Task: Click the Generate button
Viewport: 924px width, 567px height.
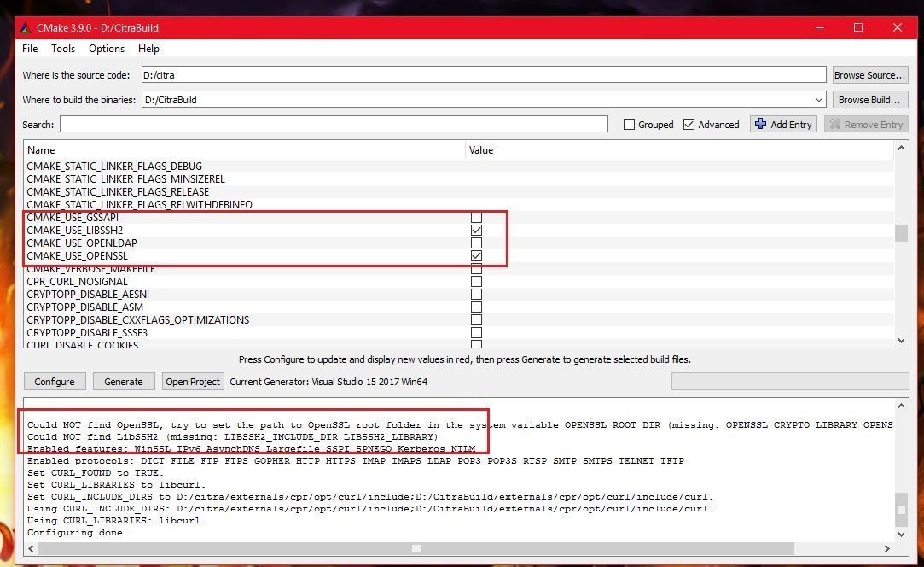Action: pos(124,381)
